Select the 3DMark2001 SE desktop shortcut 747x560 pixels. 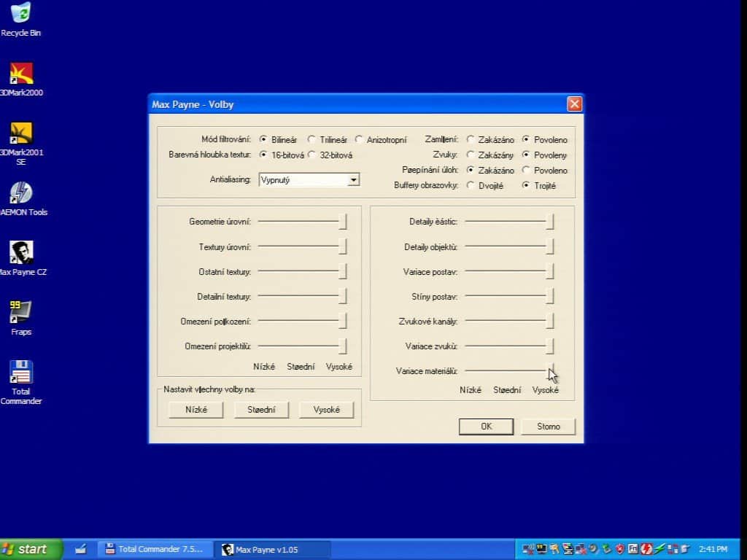click(21, 144)
